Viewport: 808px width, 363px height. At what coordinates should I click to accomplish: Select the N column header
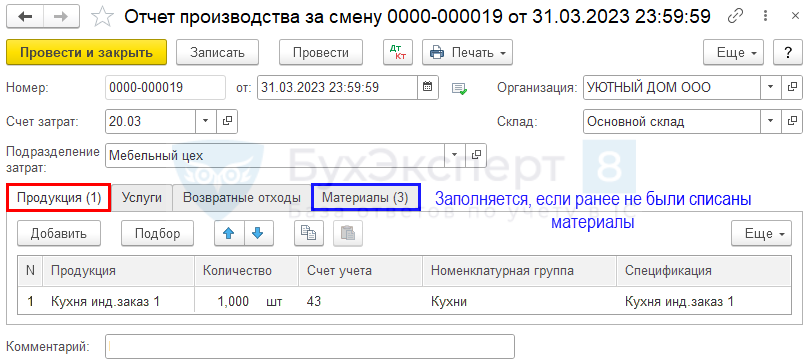pos(30,271)
